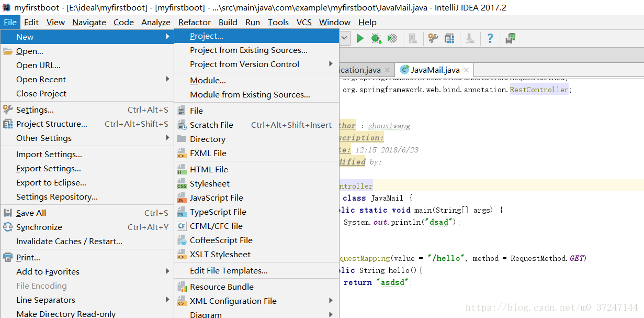Click the save-with-chip toolbar icon
644x318 pixels.
(x=511, y=38)
